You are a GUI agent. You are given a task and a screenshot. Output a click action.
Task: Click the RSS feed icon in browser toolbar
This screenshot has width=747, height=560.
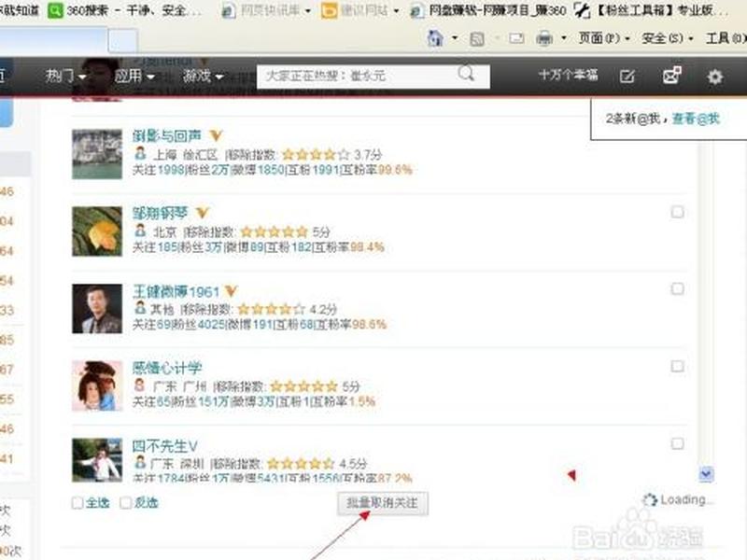(477, 38)
